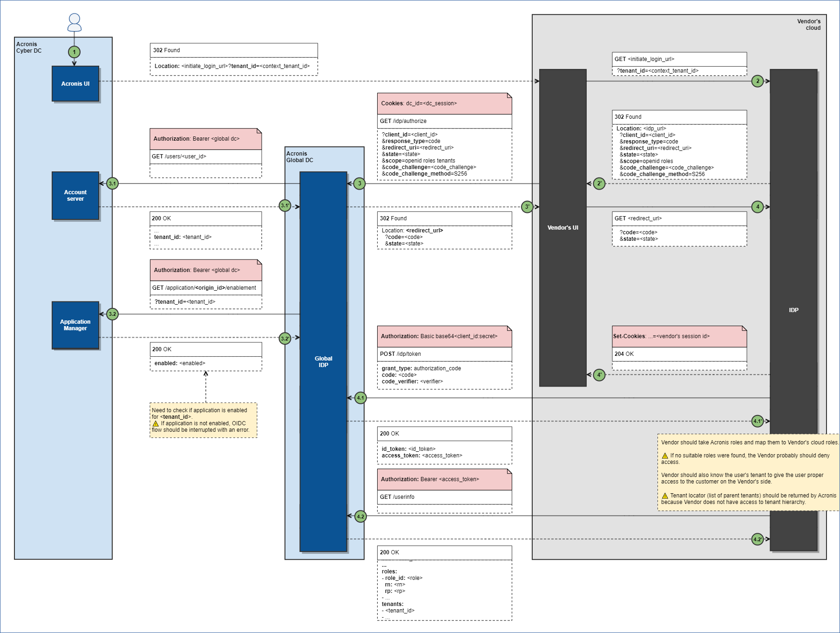Click the 'roles:' line in the final 200 OK response

(x=389, y=572)
